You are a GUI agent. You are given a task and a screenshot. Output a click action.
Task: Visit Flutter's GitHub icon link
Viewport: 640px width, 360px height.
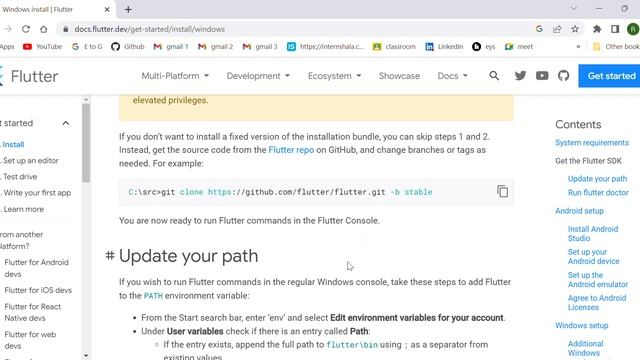pyautogui.click(x=564, y=76)
